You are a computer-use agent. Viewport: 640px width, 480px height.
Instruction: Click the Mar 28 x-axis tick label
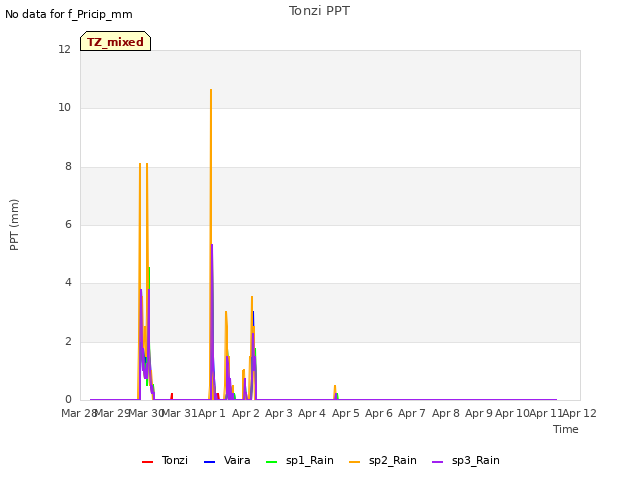coord(78,413)
